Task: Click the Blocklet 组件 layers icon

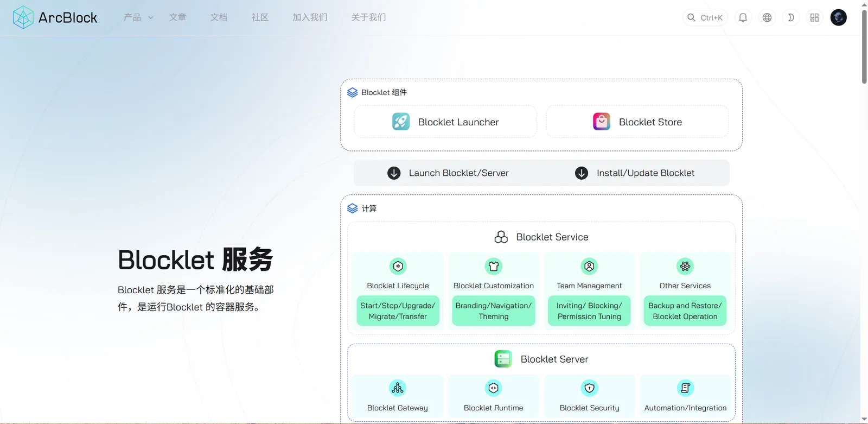Action: [x=353, y=92]
